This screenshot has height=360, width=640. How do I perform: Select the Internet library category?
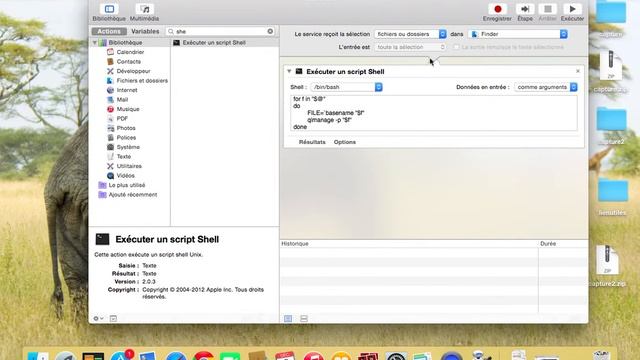pyautogui.click(x=127, y=90)
